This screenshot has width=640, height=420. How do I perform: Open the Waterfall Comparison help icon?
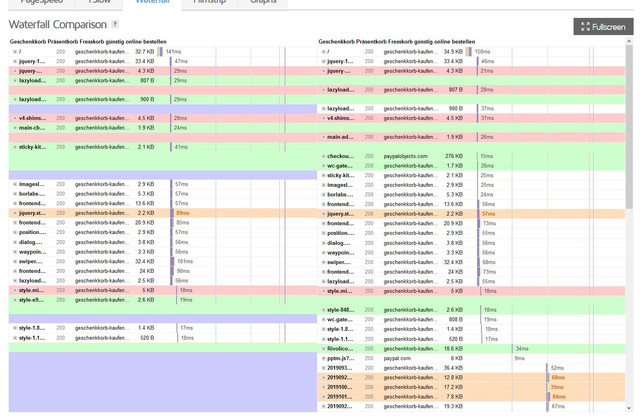[116, 24]
